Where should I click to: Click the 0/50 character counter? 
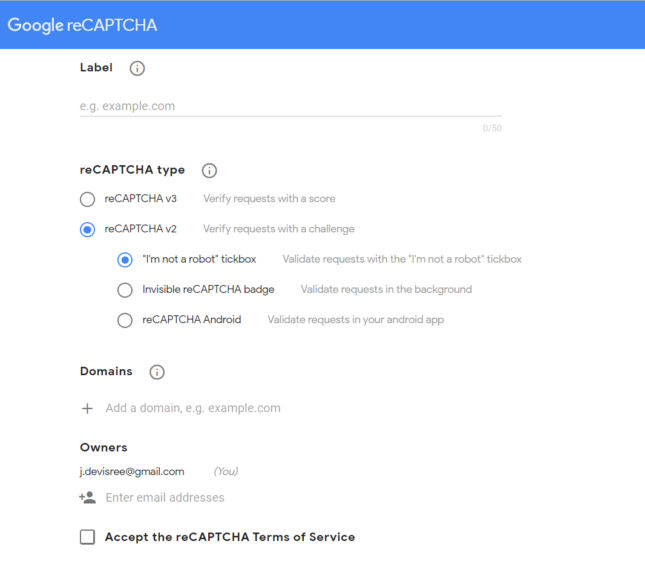tap(492, 128)
